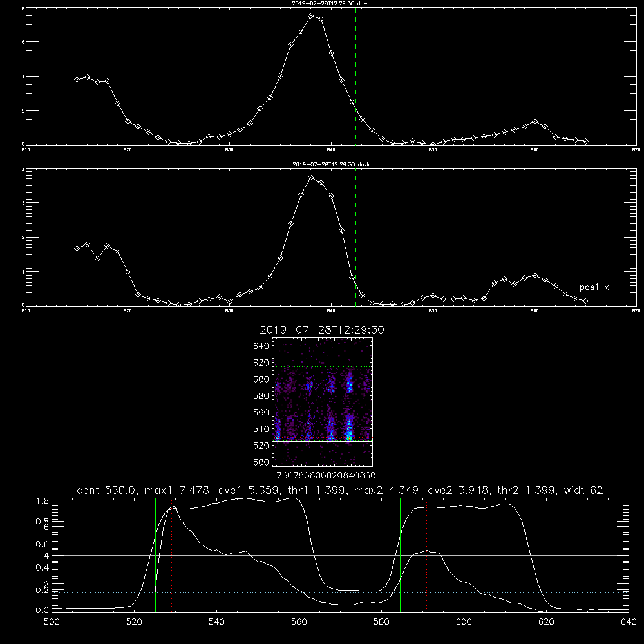The width and height of the screenshot is (644, 644).
Task: Click the '620' y-axis label of spectral image
Action: click(261, 363)
